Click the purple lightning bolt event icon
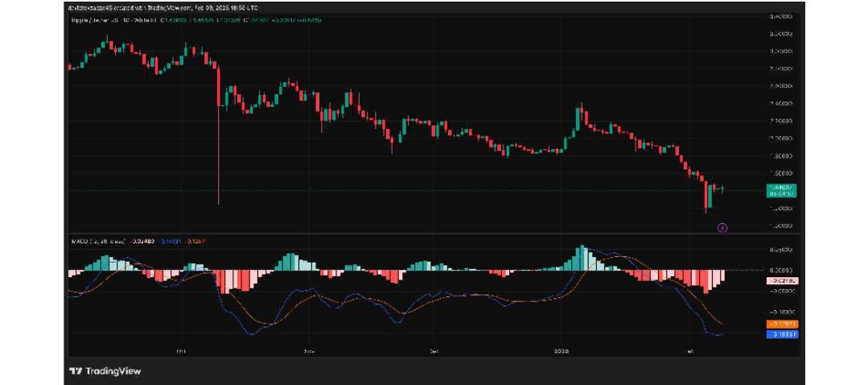 pos(722,228)
